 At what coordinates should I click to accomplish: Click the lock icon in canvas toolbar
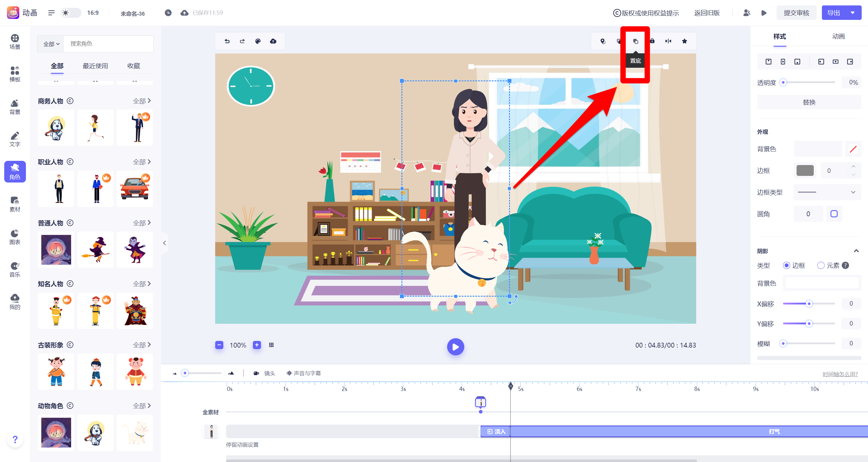point(652,41)
